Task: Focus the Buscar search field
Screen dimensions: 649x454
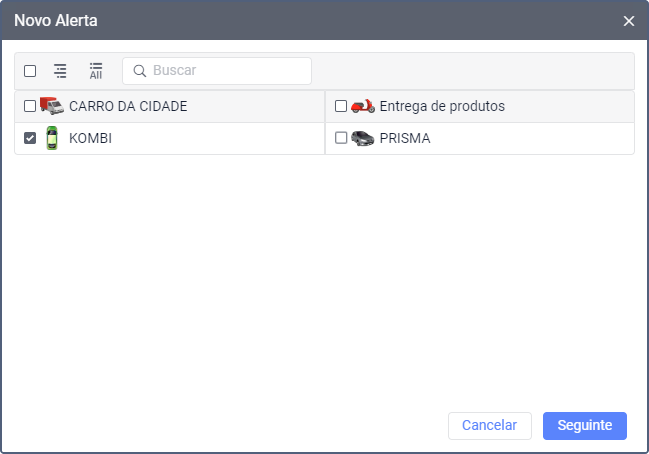Action: click(217, 71)
